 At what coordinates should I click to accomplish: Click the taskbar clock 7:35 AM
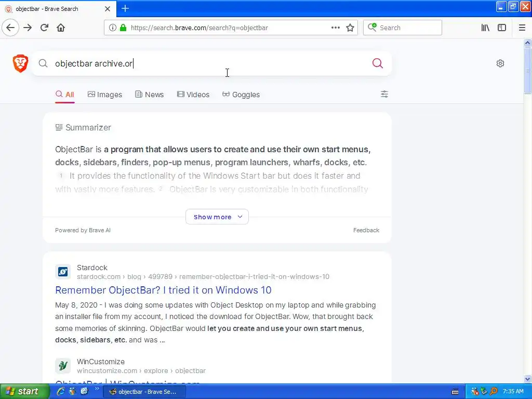pos(513,392)
